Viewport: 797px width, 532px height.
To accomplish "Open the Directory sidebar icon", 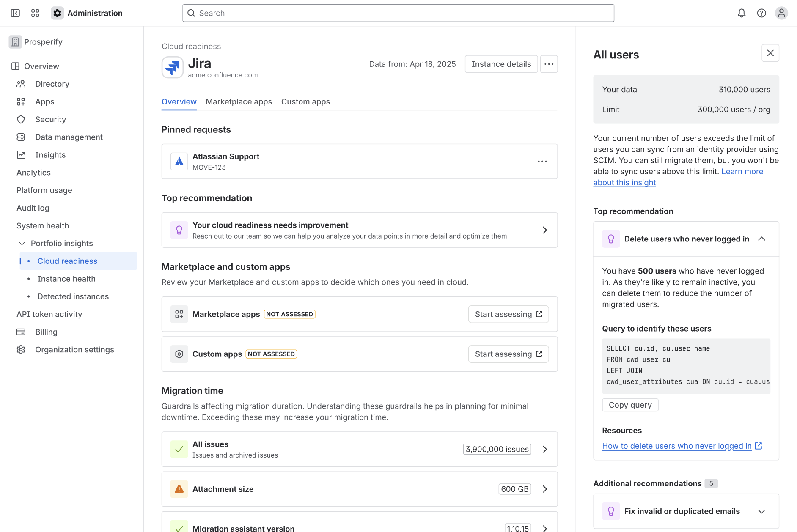I will point(21,84).
